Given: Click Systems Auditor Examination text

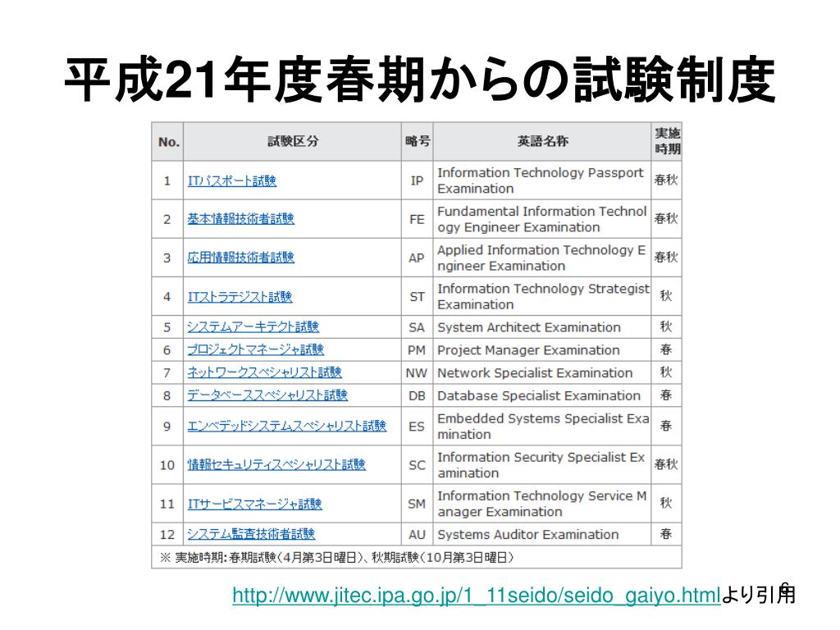Looking at the screenshot, I should 527,535.
